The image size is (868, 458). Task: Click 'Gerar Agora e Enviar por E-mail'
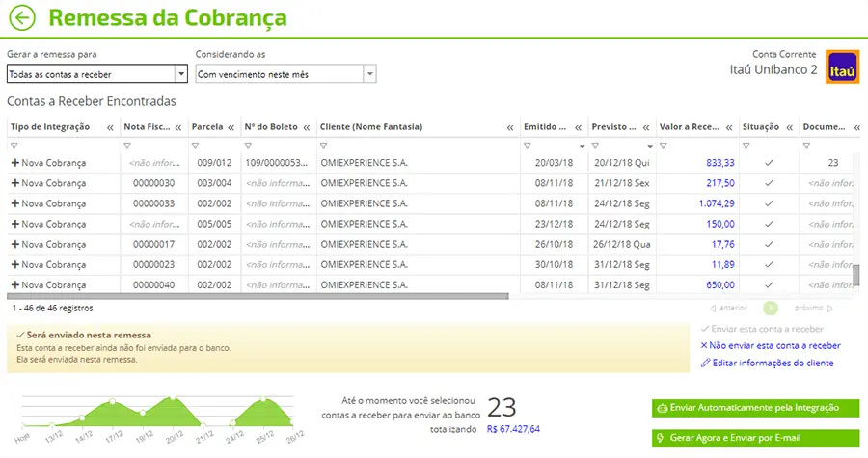click(x=755, y=438)
